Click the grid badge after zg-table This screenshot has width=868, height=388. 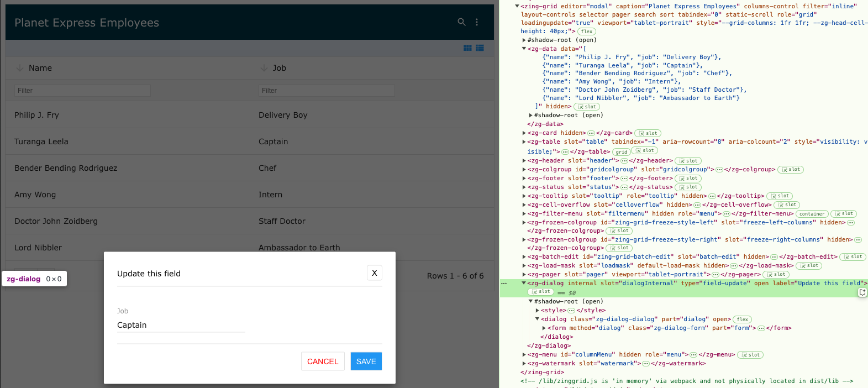click(622, 152)
